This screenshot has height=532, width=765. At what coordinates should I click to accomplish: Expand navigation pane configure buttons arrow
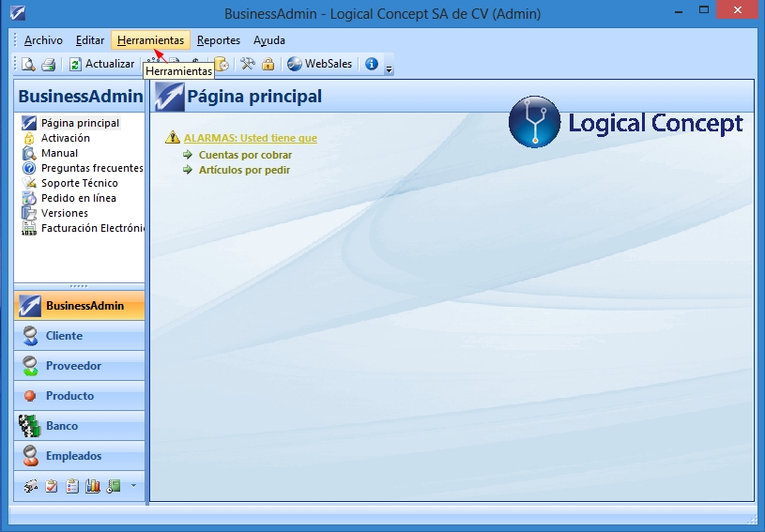click(x=133, y=486)
